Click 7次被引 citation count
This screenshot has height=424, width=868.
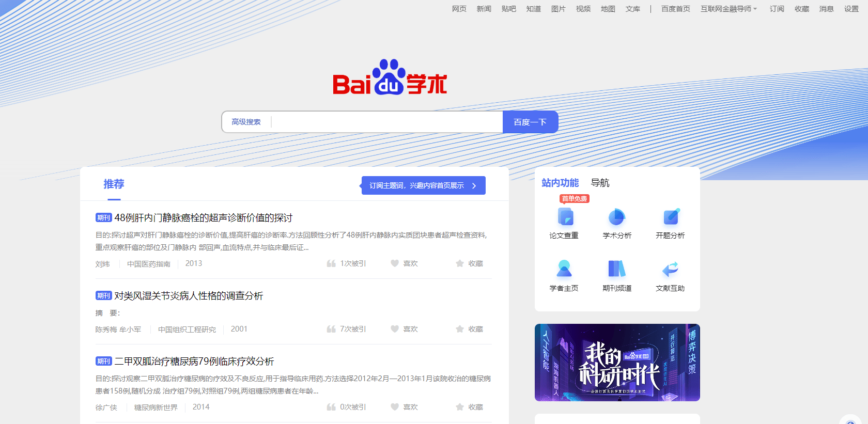[x=353, y=329]
